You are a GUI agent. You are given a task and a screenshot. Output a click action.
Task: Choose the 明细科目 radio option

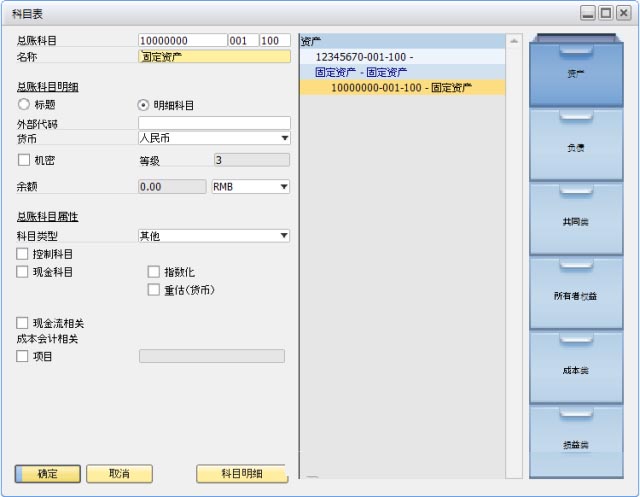[x=143, y=104]
